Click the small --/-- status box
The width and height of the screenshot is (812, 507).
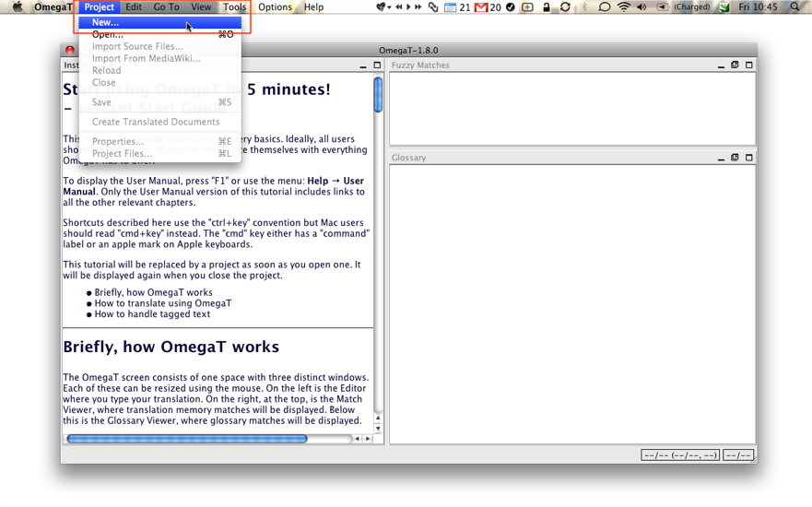pos(738,455)
